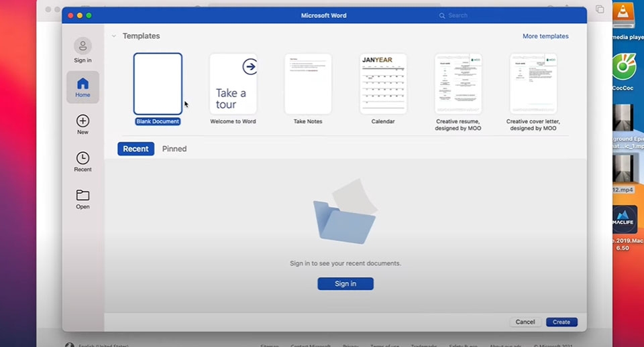
Task: Click the blue Sign in button
Action: [x=345, y=284]
